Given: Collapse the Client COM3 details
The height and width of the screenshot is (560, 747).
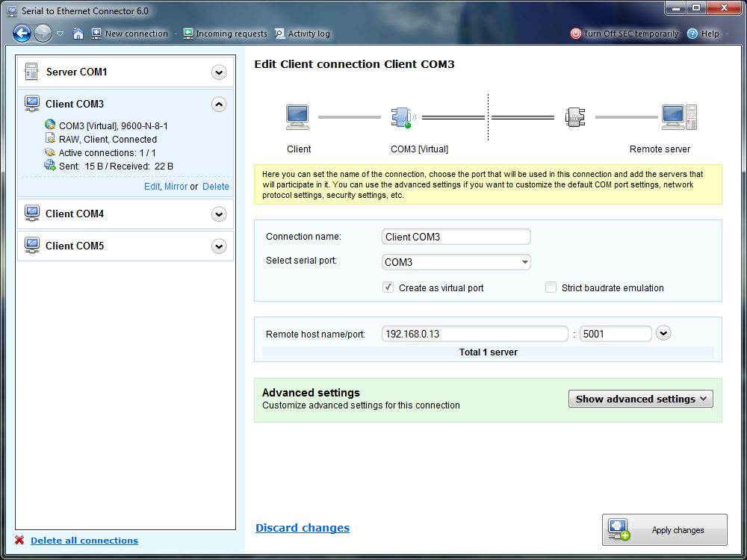Looking at the screenshot, I should (219, 105).
